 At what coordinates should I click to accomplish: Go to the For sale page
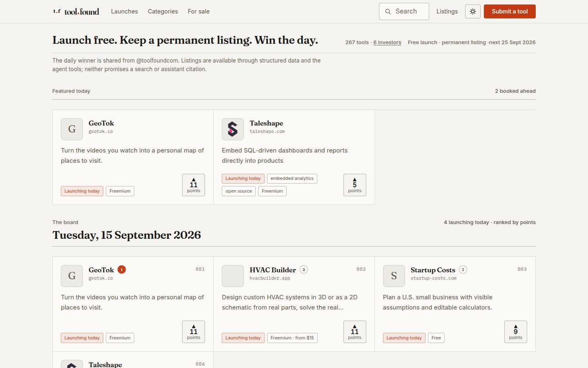click(x=199, y=11)
